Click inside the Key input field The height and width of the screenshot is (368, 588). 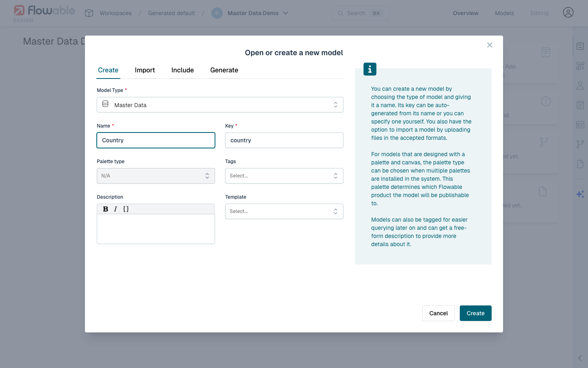(x=284, y=140)
